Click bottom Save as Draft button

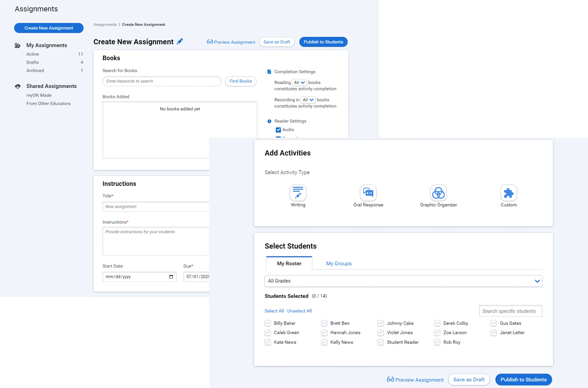pyautogui.click(x=469, y=379)
